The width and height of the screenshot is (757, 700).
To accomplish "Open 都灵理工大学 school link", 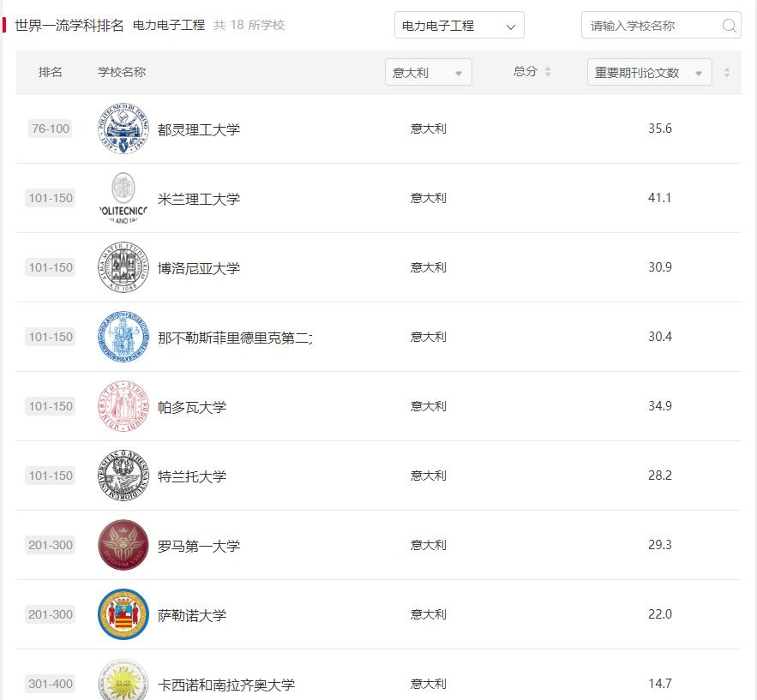I will [x=199, y=129].
